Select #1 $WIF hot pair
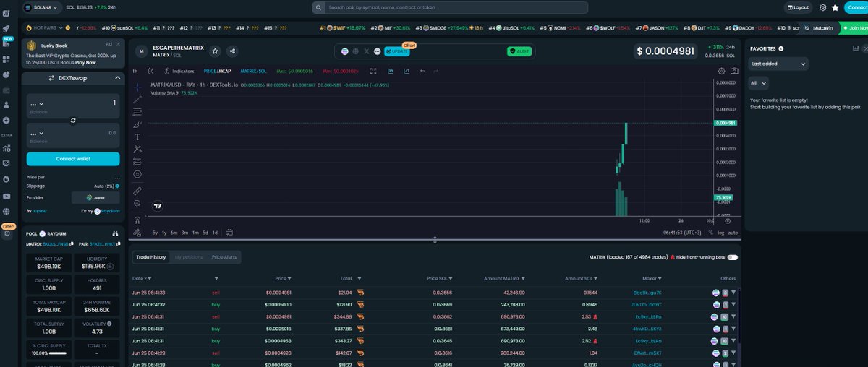 (x=343, y=27)
